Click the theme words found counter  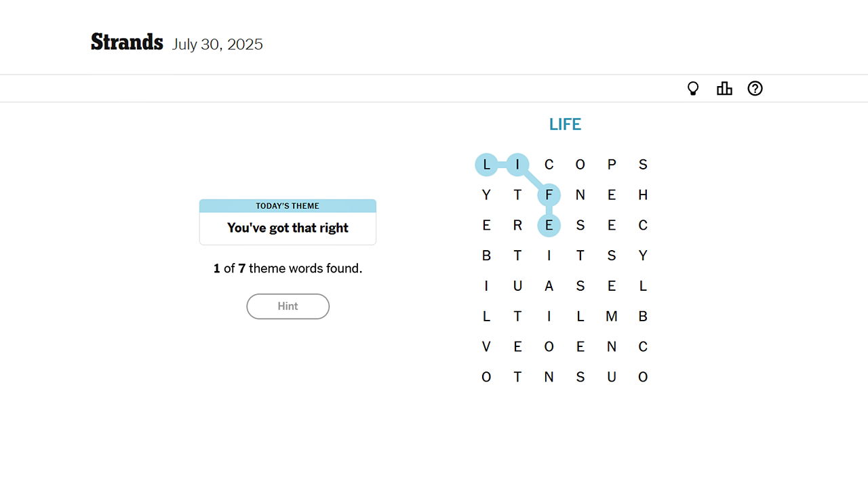288,268
